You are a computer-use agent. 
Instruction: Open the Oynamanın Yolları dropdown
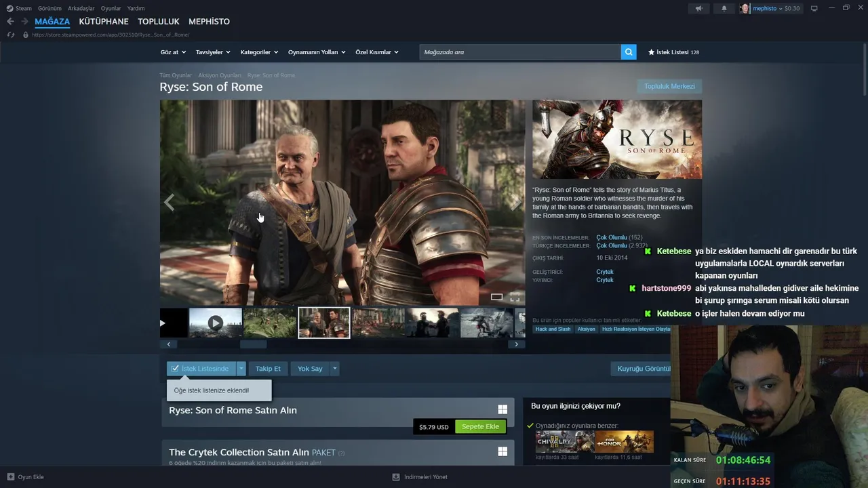(x=317, y=52)
